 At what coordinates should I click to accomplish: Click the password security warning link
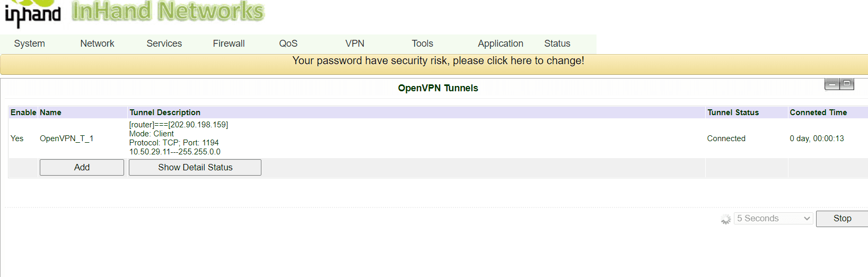click(438, 61)
